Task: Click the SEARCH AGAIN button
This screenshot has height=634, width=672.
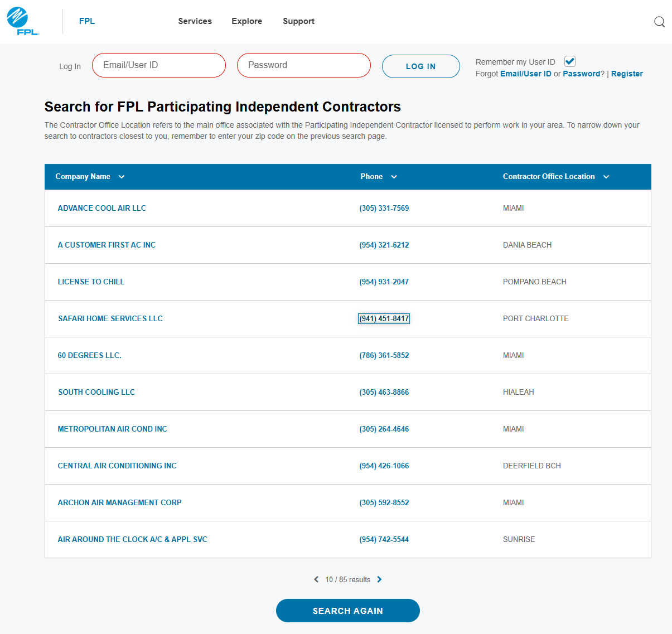Action: (347, 611)
